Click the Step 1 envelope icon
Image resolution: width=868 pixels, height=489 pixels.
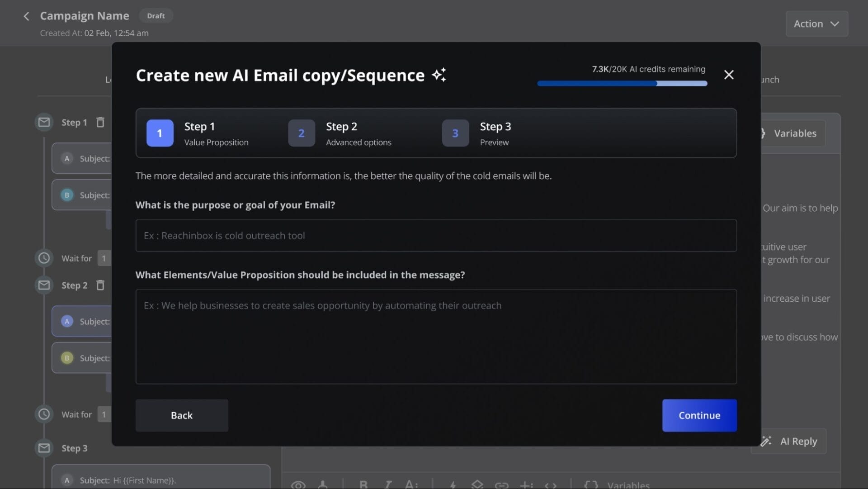click(x=44, y=122)
